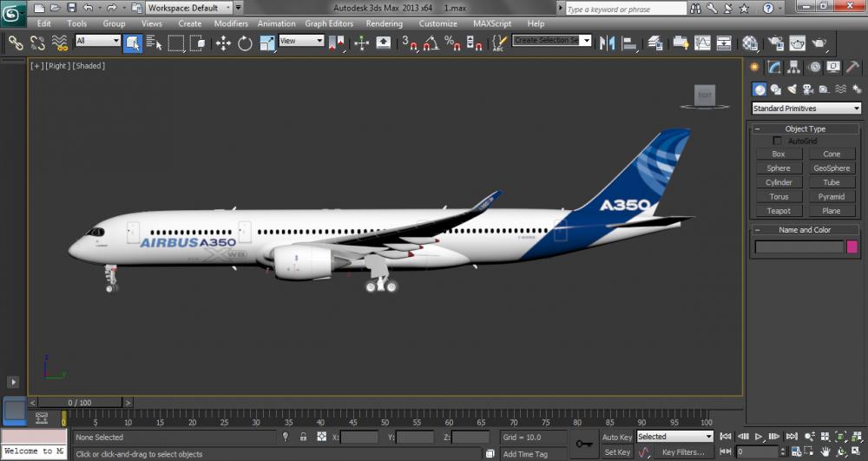Screen dimensions: 868x461
Task: Click the Bind to Space Warp tool
Action: click(59, 43)
